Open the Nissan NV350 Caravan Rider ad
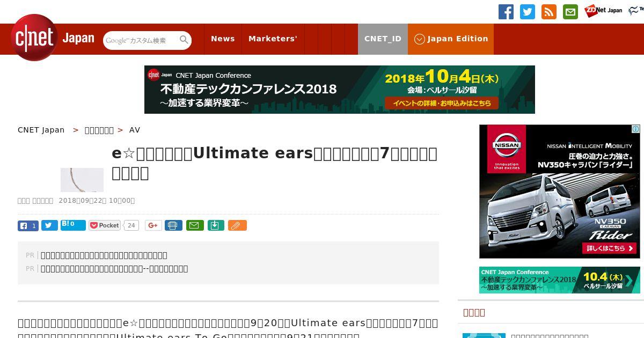The image size is (644, 338). 560,192
